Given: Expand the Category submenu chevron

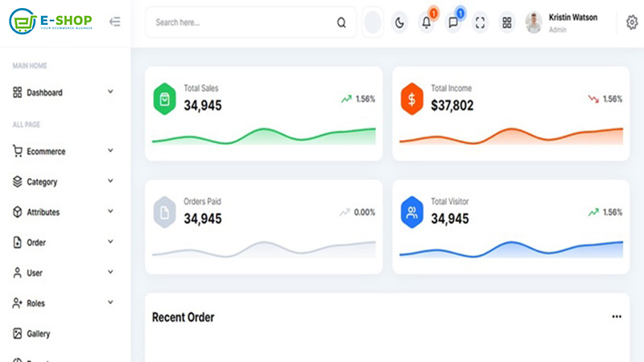Looking at the screenshot, I should 110,182.
